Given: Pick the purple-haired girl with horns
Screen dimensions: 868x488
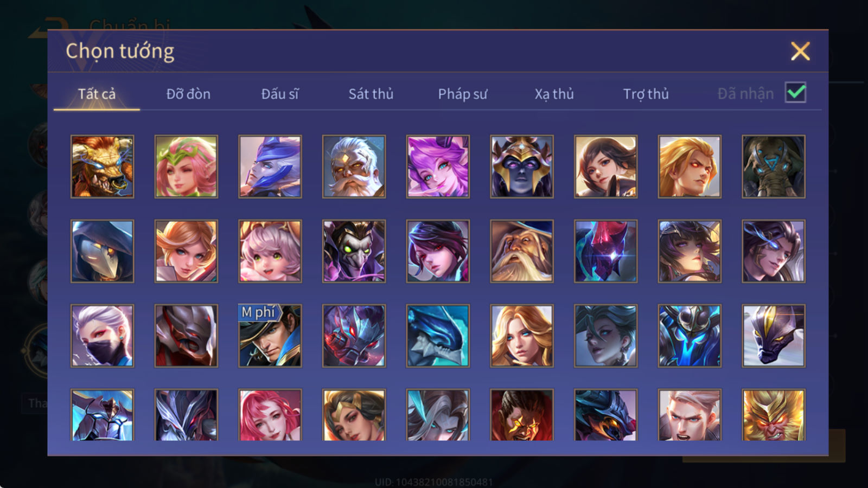Looking at the screenshot, I should [438, 166].
